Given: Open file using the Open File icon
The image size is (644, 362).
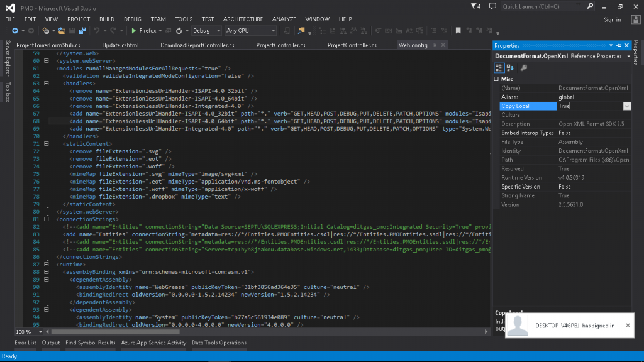Looking at the screenshot, I should coord(62,31).
